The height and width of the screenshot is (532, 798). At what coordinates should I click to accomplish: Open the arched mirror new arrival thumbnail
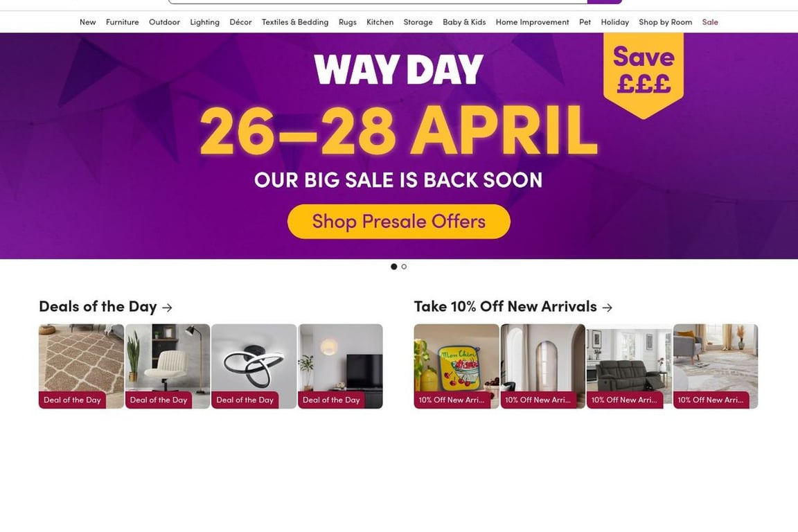(x=543, y=366)
